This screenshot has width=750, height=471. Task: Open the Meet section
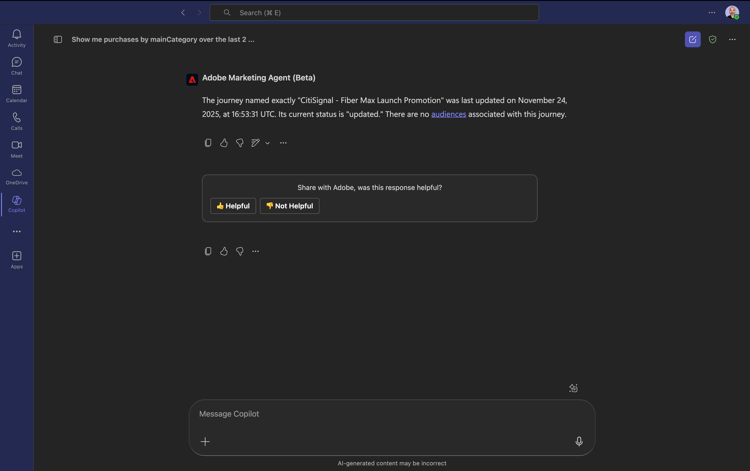17,149
